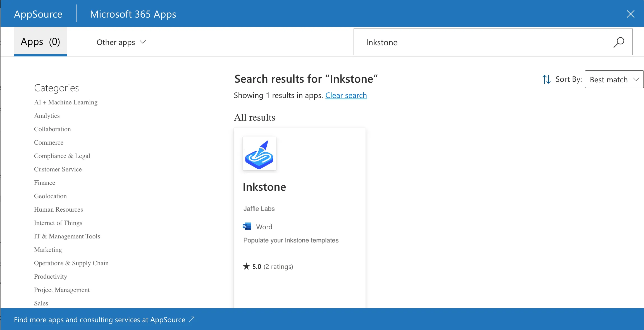Click Populate your Inkstone templates description
Screen dimensions: 644x330
(x=291, y=240)
